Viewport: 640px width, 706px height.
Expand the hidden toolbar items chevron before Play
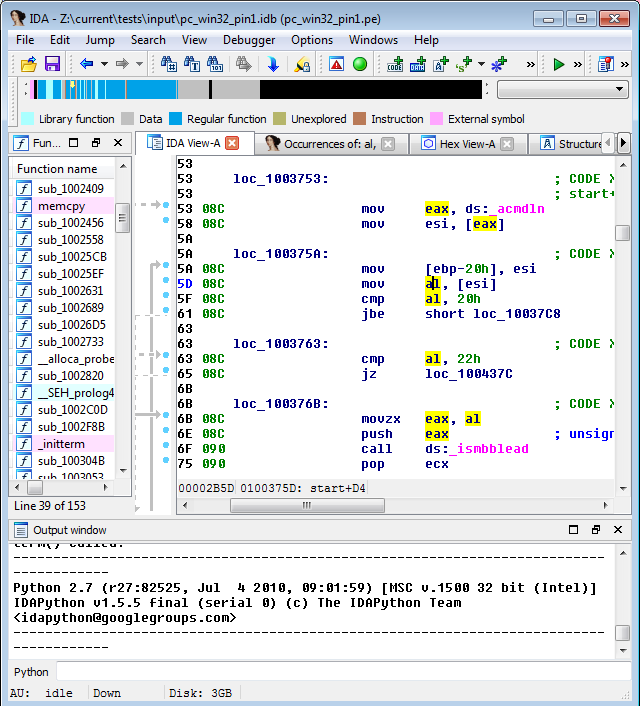pos(531,65)
